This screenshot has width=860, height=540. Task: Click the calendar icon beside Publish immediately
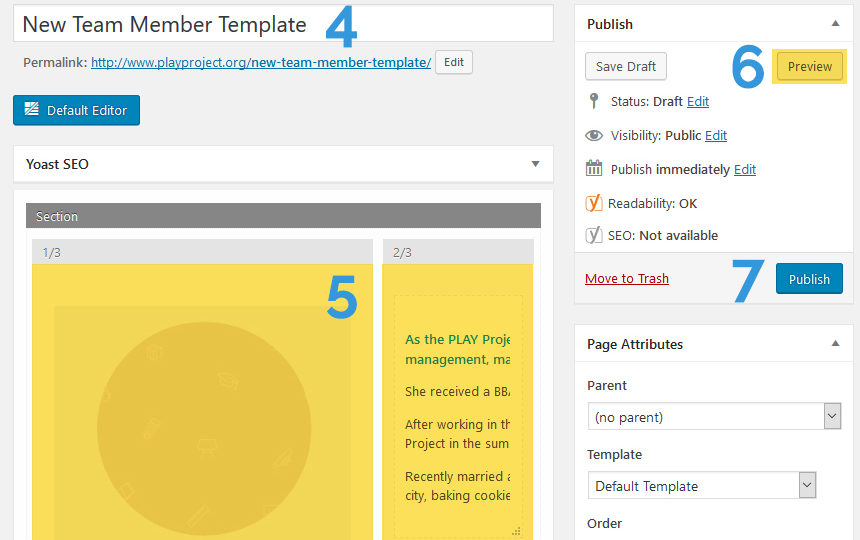593,168
